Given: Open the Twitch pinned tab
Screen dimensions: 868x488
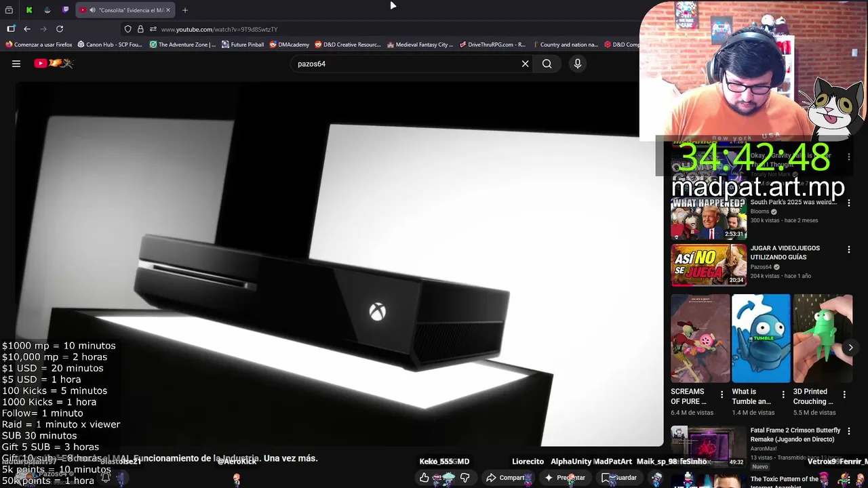Looking at the screenshot, I should point(66,10).
